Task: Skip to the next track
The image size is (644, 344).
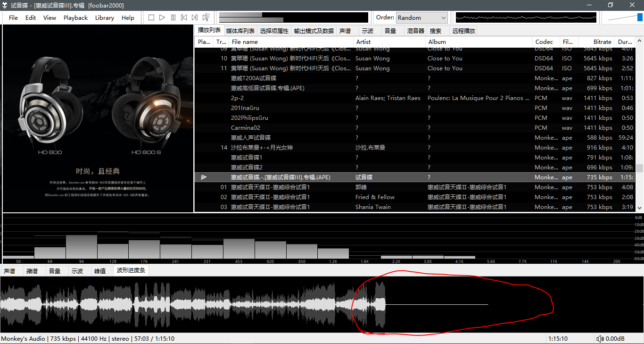Action: [195, 17]
